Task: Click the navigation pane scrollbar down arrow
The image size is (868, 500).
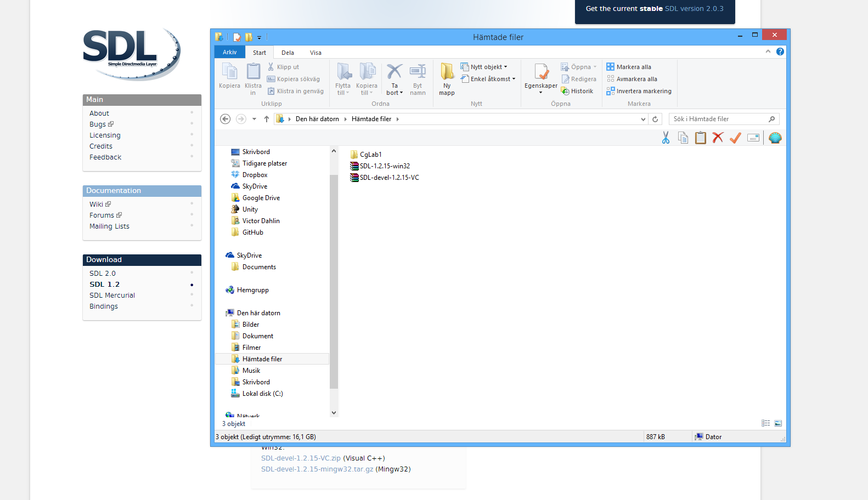Action: click(334, 413)
